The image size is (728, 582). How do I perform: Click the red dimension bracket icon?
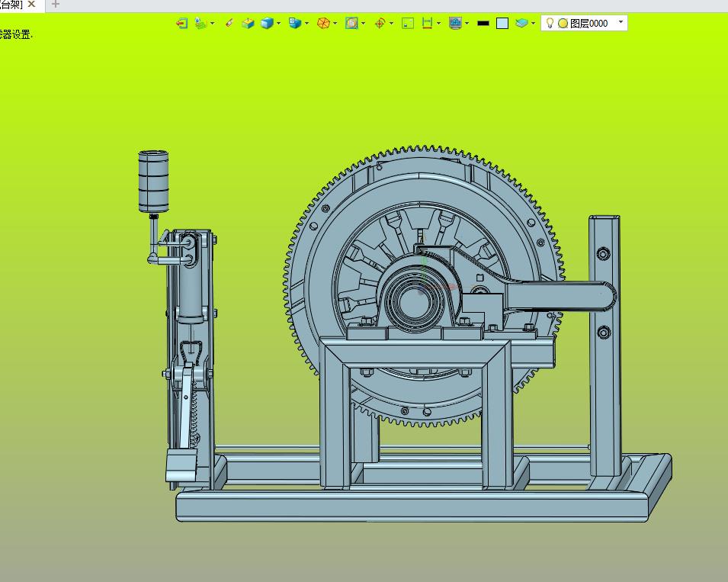[427, 24]
